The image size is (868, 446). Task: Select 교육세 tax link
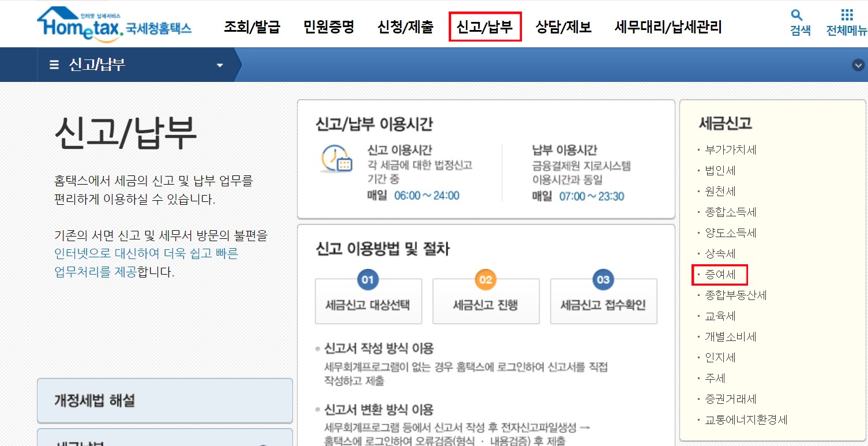click(x=720, y=316)
